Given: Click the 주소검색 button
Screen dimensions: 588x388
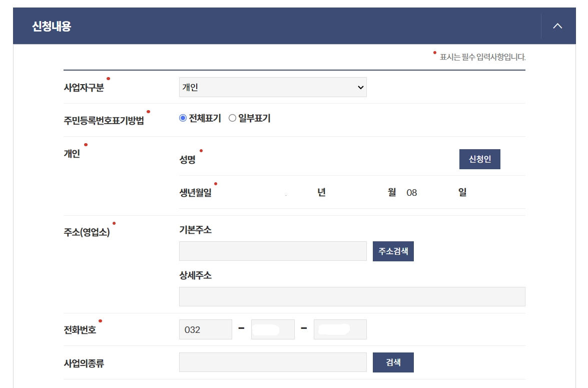Looking at the screenshot, I should pyautogui.click(x=393, y=251).
